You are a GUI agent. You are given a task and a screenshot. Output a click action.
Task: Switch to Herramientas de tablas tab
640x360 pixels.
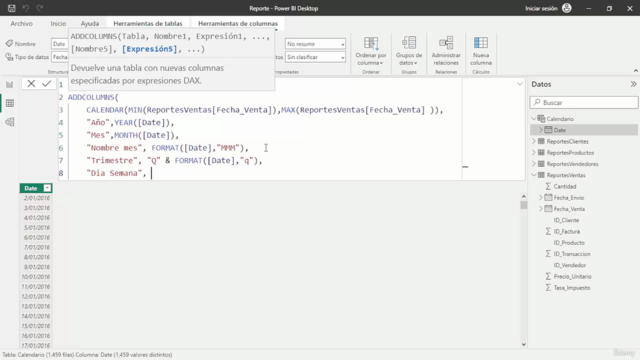(148, 24)
